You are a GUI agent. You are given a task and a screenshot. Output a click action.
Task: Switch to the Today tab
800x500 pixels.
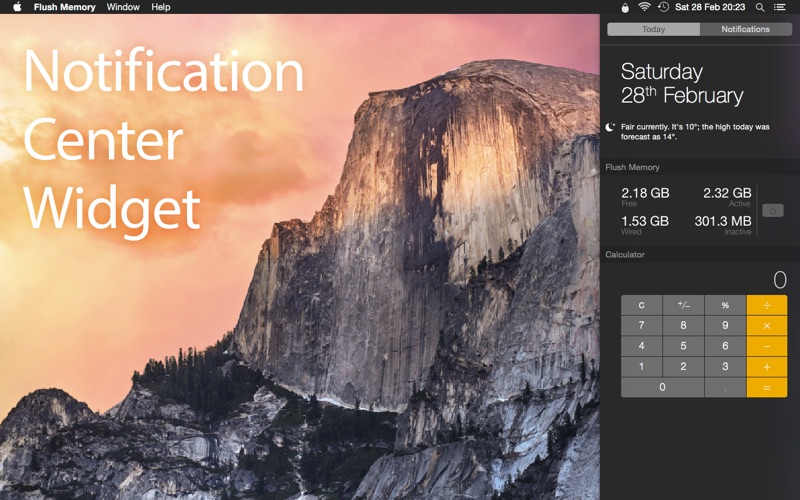(x=654, y=29)
